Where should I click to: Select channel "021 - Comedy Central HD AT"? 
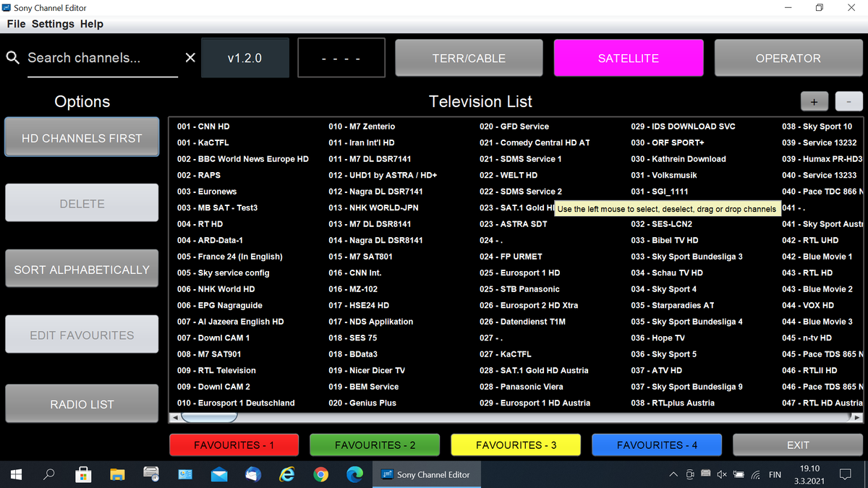(x=535, y=142)
